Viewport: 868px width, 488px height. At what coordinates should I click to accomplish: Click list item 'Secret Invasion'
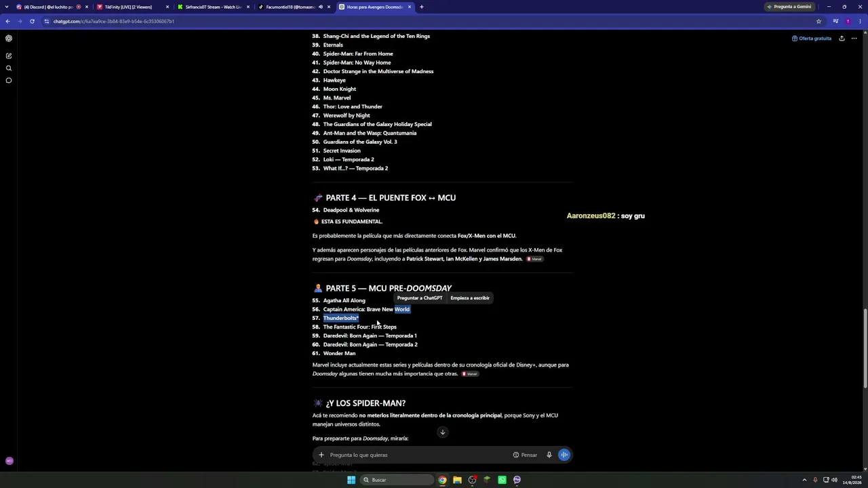click(x=342, y=150)
